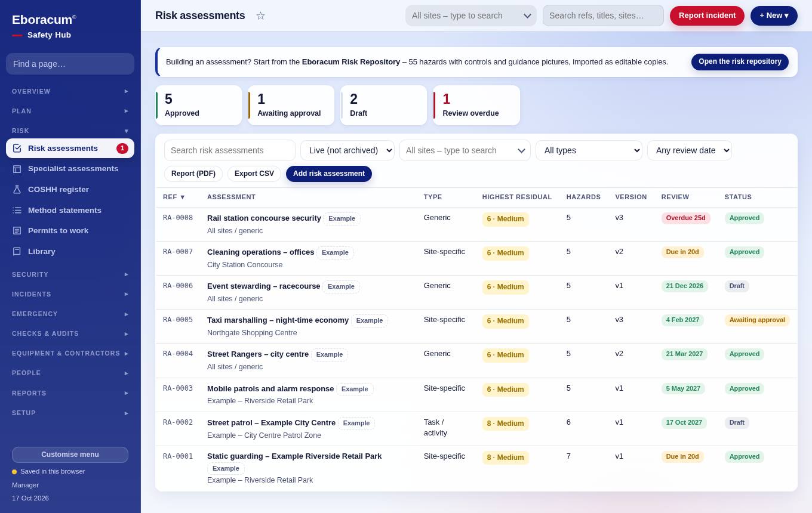This screenshot has height=513, width=812.
Task: Click the Method statements list icon
Action: tap(17, 210)
